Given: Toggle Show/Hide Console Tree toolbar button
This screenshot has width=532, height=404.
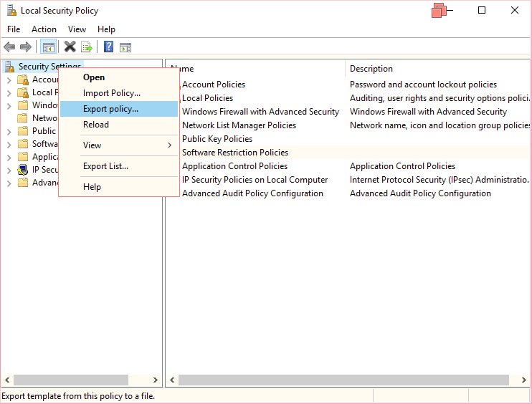Looking at the screenshot, I should [49, 47].
